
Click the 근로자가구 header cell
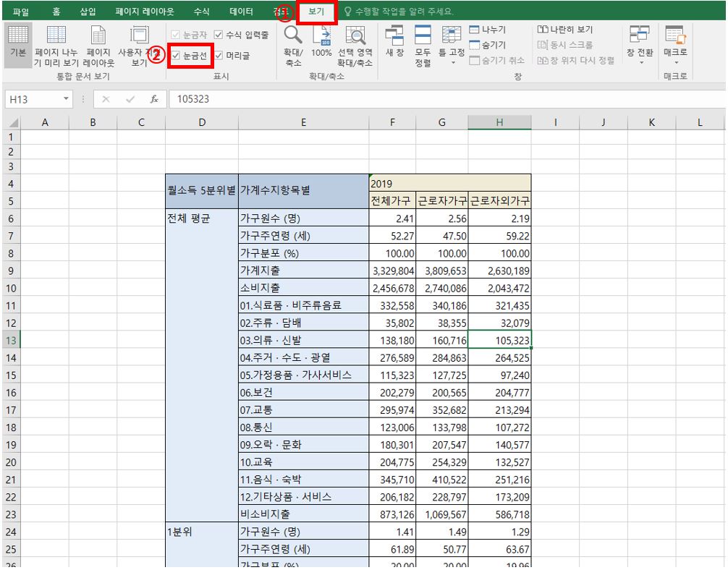tap(442, 200)
